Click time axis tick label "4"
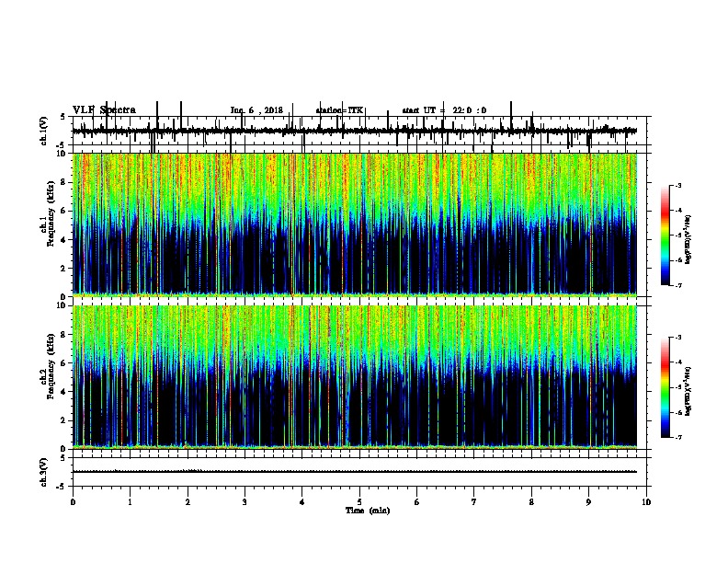Screen dimensions: 728x563 pyautogui.click(x=302, y=502)
